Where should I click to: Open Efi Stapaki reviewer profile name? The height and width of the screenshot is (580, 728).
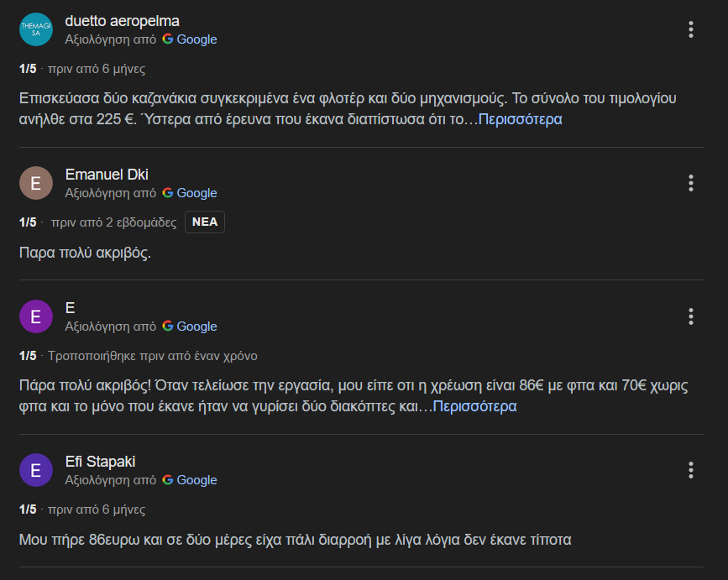point(100,462)
